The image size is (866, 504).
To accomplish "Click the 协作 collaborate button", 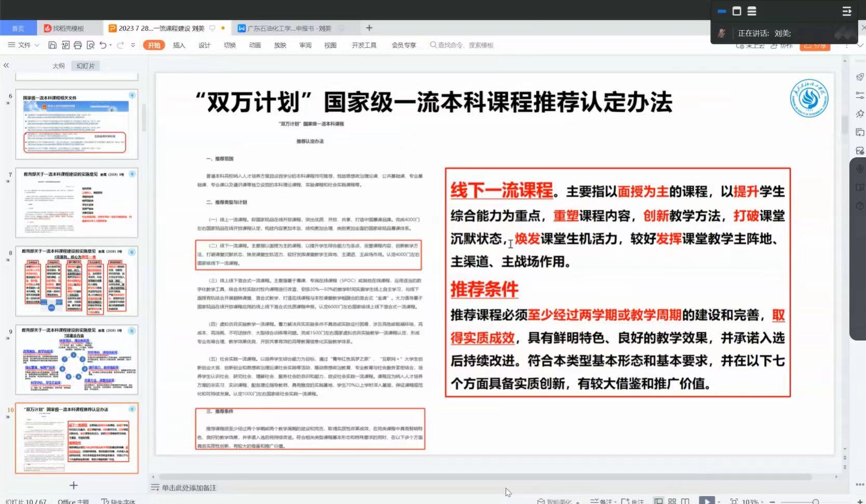I will coord(782,46).
